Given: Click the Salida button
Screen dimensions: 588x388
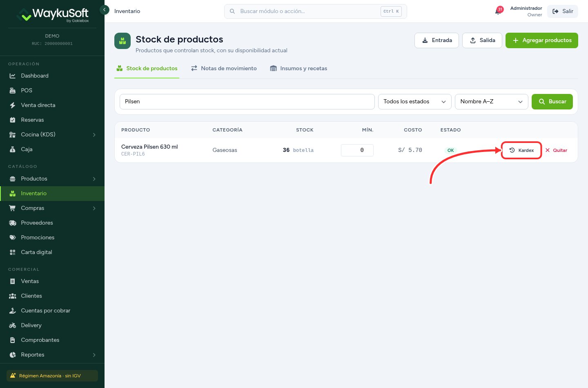Looking at the screenshot, I should 482,40.
